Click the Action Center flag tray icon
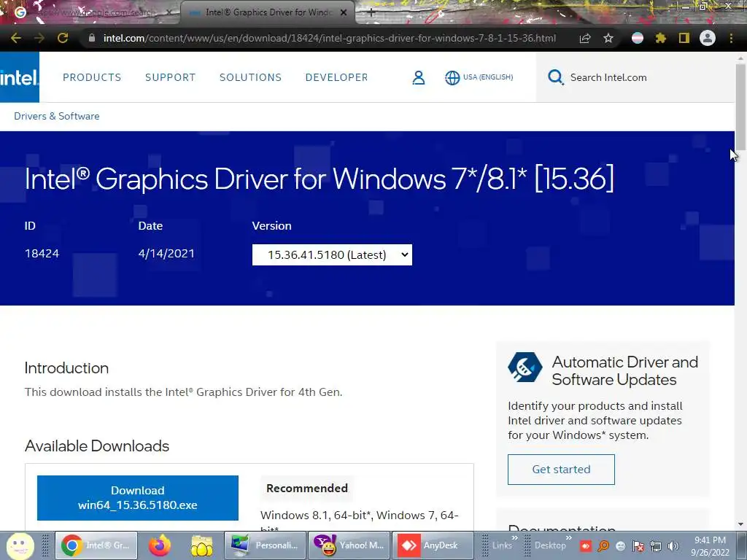Screen dimensions: 747x560 (638, 546)
